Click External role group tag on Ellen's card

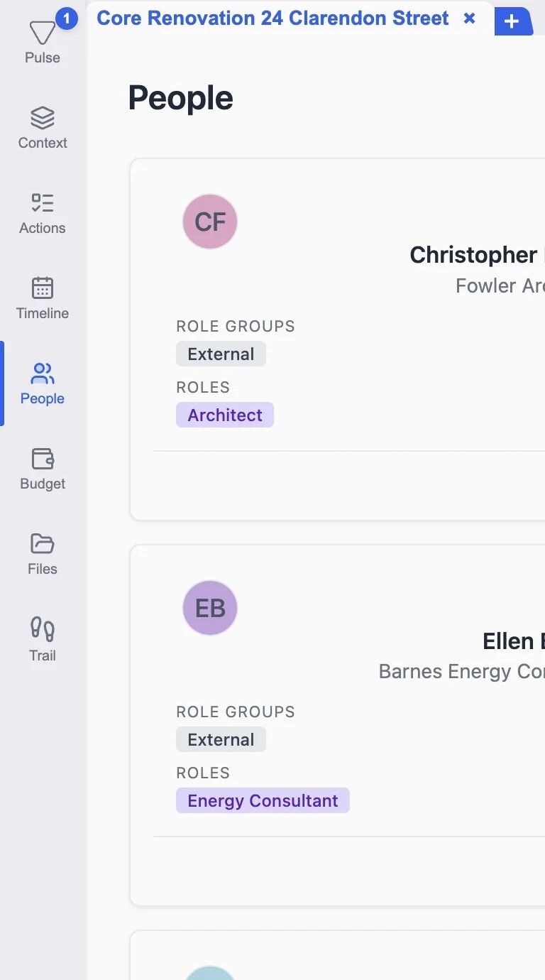point(221,740)
